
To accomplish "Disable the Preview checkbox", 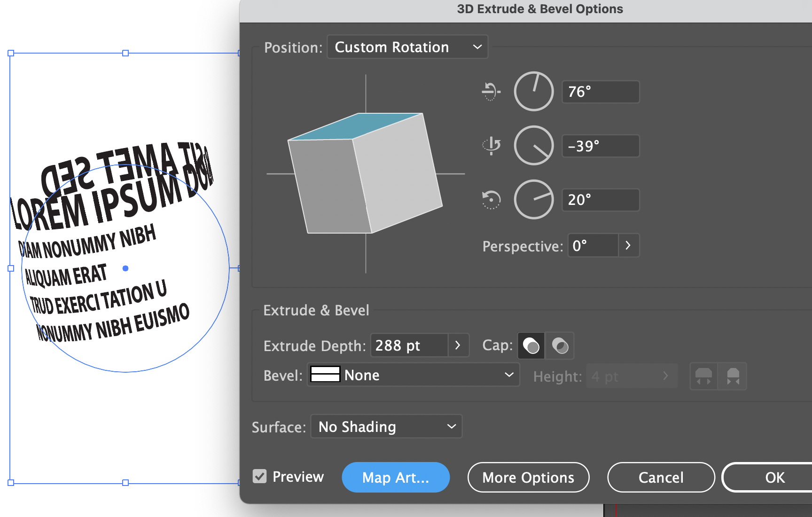I will click(x=260, y=476).
